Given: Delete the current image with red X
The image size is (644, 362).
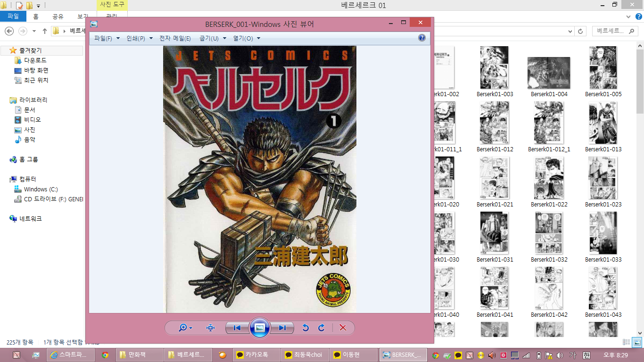Looking at the screenshot, I should (343, 328).
